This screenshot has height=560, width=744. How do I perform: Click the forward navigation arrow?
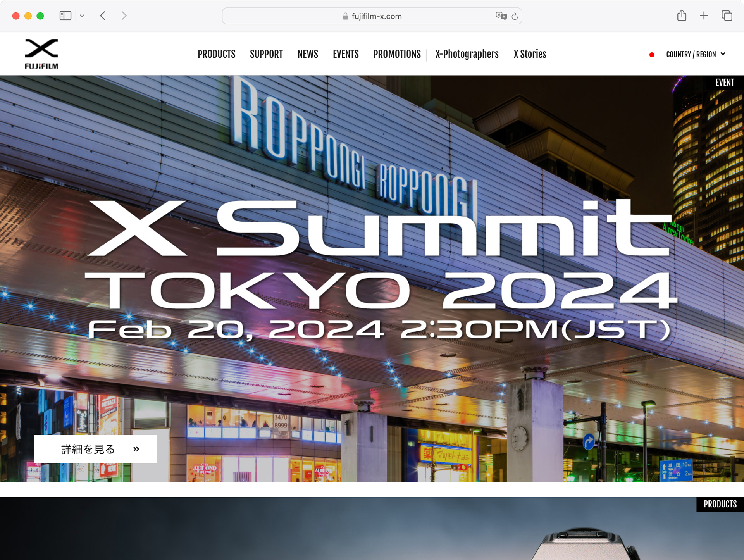124,16
